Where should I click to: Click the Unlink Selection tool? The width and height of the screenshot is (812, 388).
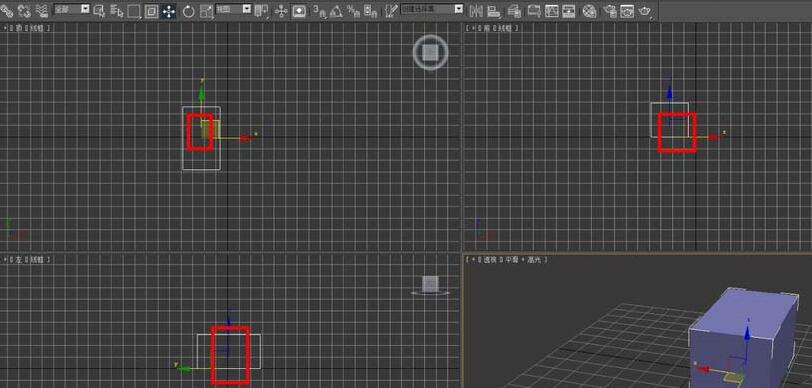[24, 10]
